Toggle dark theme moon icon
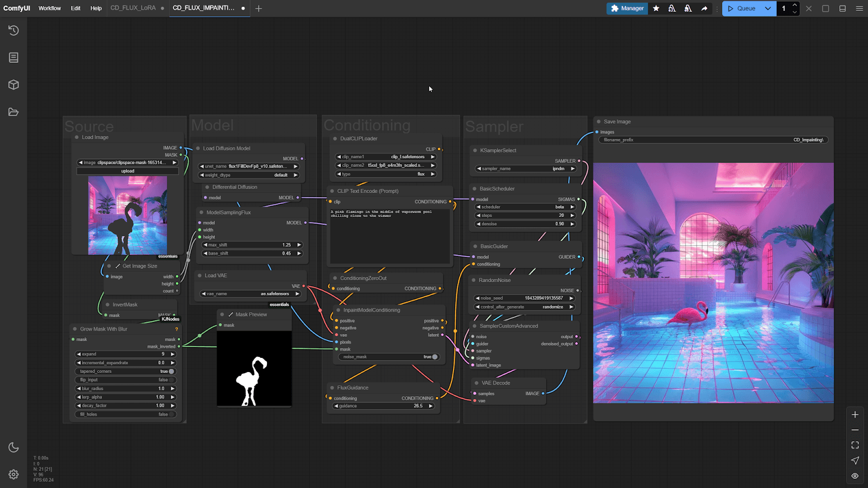This screenshot has height=488, width=868. point(14,447)
